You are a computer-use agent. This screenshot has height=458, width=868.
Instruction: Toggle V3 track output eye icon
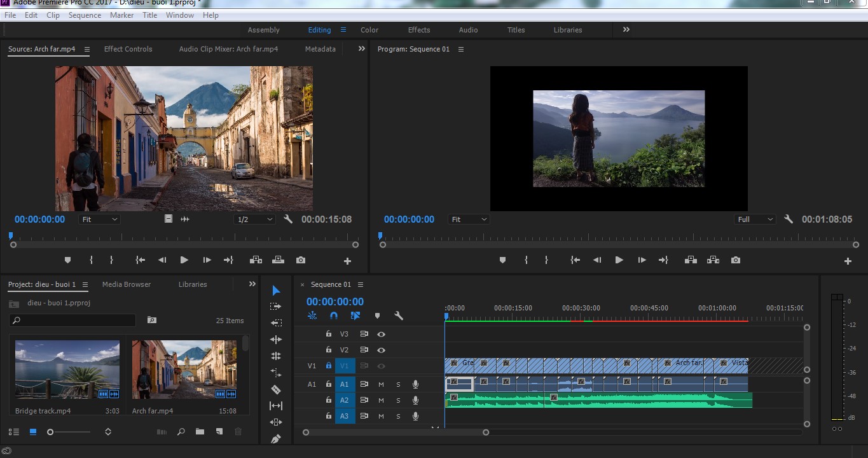(381, 334)
